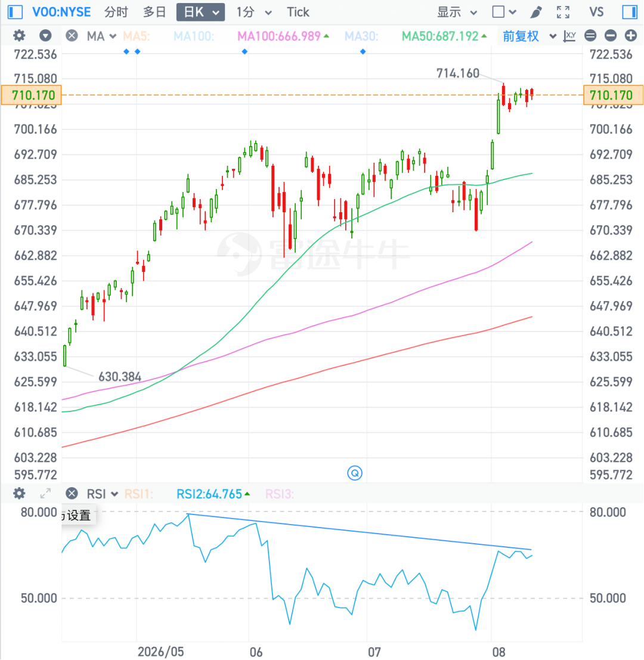The height and width of the screenshot is (660, 644).
Task: Click the 06 date axis label
Action: (x=256, y=652)
